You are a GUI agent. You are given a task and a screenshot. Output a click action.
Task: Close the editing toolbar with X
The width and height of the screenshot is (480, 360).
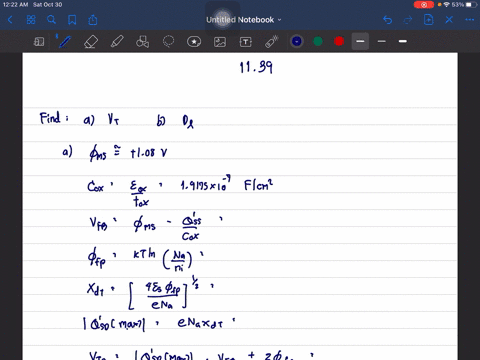(x=449, y=20)
